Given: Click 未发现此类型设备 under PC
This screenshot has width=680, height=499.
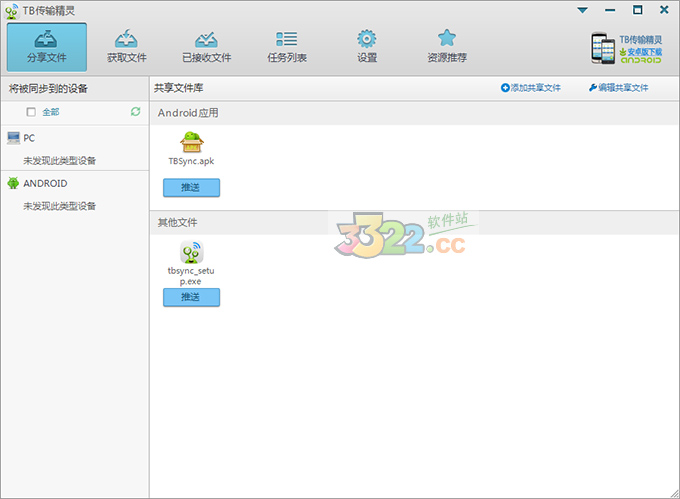Looking at the screenshot, I should coord(59,161).
